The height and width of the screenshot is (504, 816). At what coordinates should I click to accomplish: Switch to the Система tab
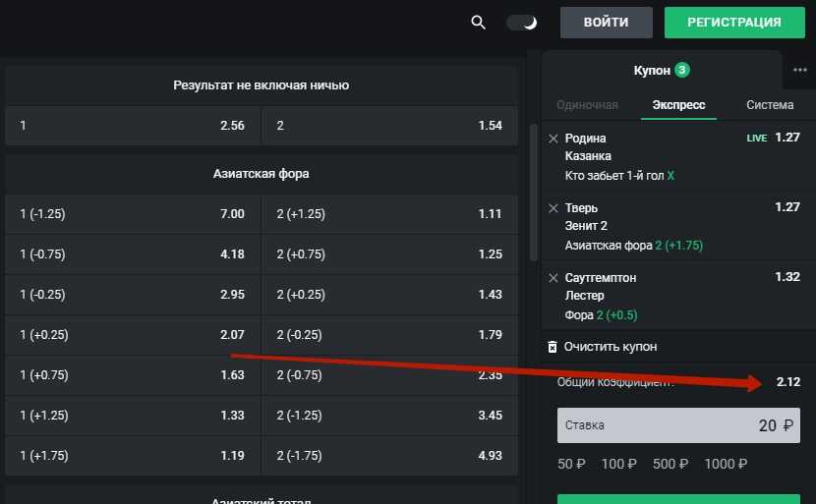coord(770,105)
